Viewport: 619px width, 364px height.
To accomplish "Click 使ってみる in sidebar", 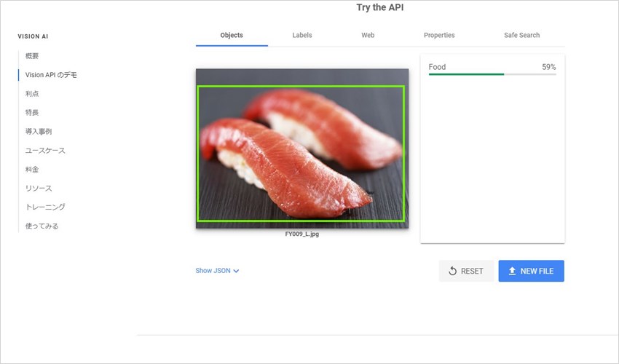I will coord(42,226).
